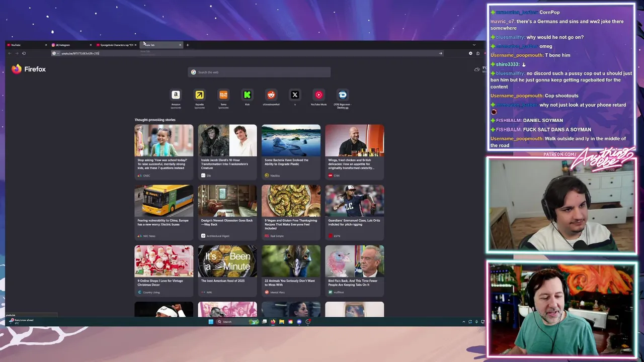Expand the list all tabs chevron
Screen dimensions: 644x362
pos(473,45)
